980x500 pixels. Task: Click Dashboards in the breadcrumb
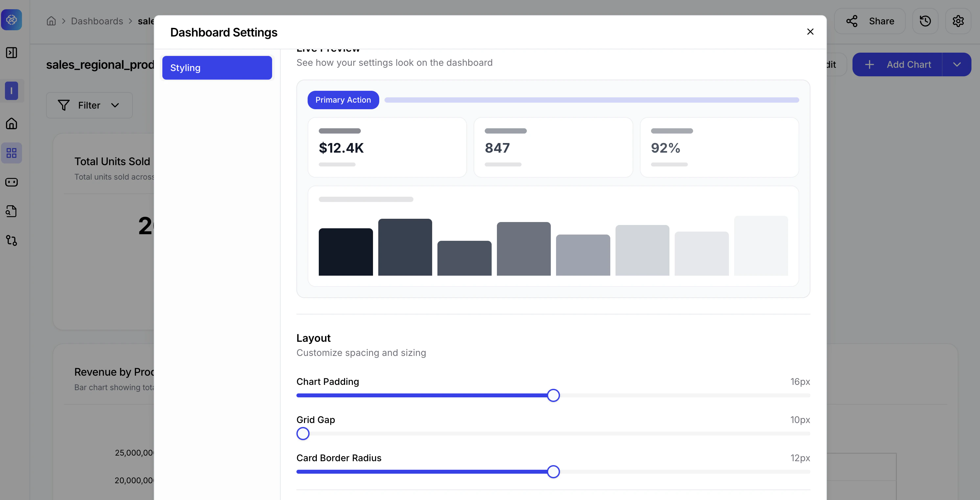(97, 21)
